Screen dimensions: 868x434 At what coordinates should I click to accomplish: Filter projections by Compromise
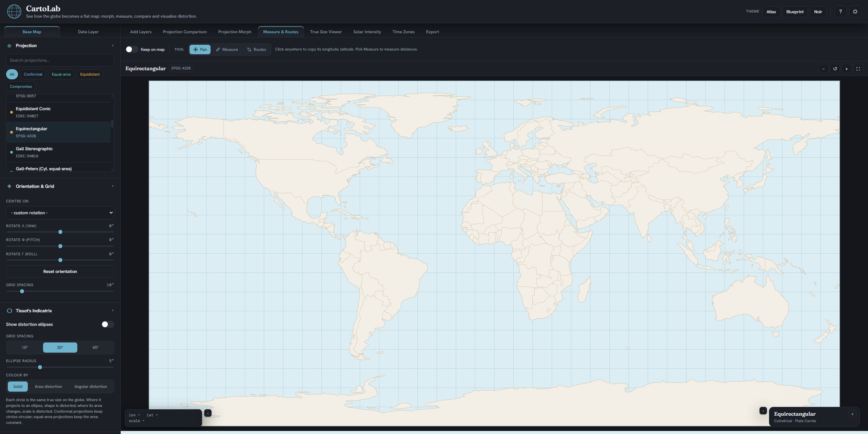pyautogui.click(x=21, y=86)
